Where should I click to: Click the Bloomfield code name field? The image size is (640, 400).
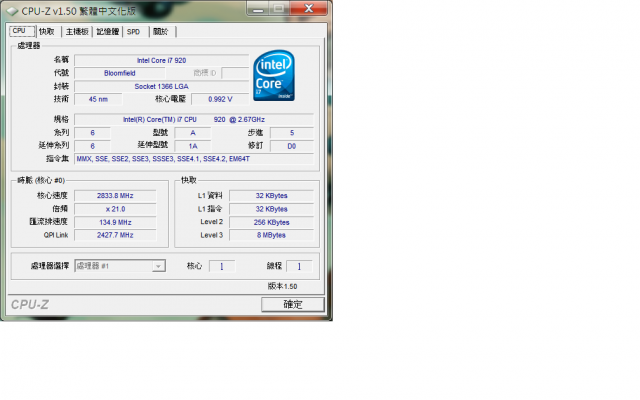point(120,73)
